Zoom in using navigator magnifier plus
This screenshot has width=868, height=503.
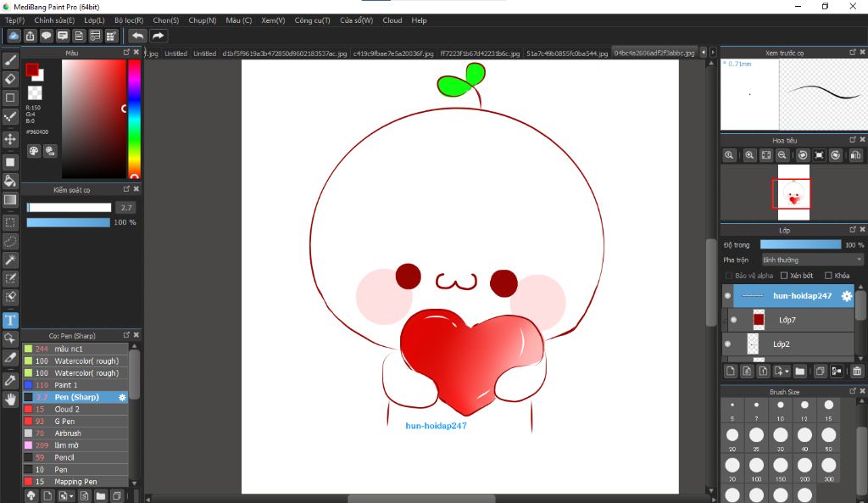coord(749,155)
